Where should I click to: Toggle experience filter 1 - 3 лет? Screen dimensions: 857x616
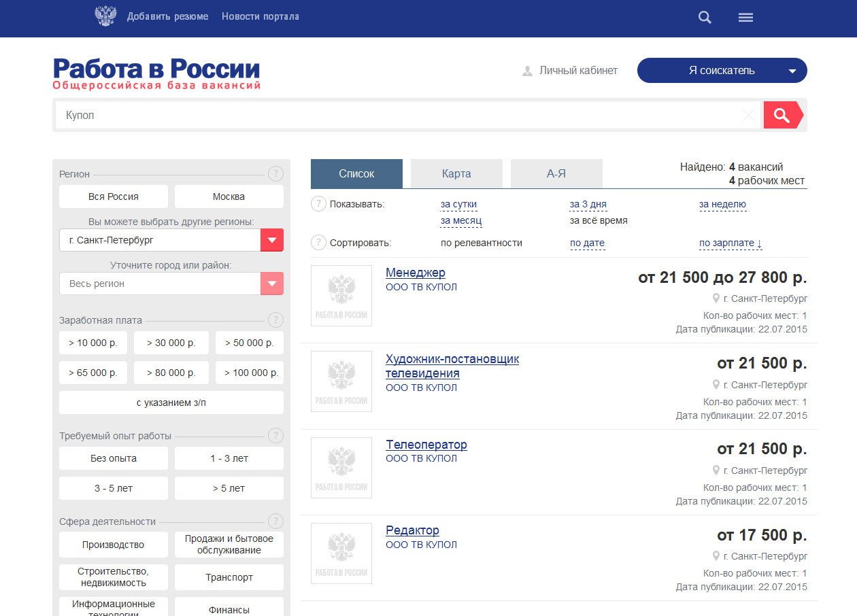pos(229,458)
